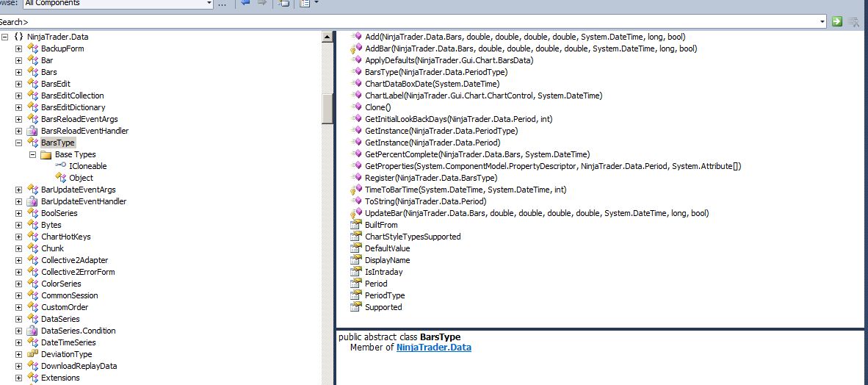Expand the Bars class node
This screenshot has width=868, height=385.
(18, 72)
